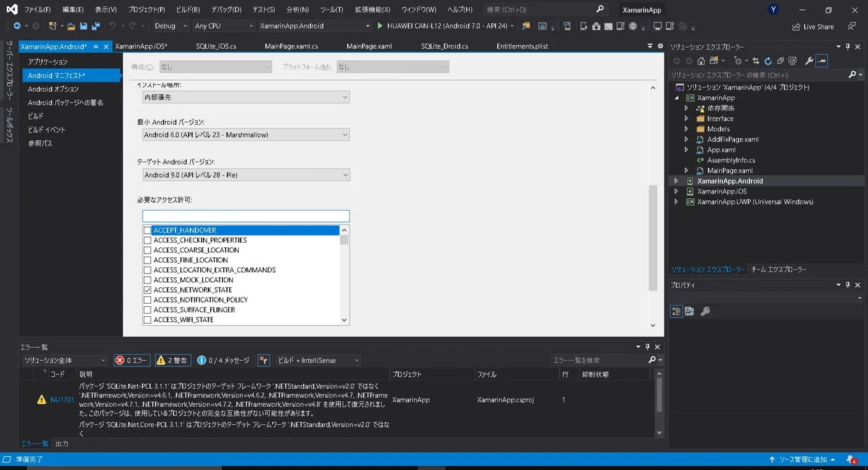The height and width of the screenshot is (470, 868).
Task: Switch to the MainPage.xaml.cs tab
Action: pyautogui.click(x=291, y=47)
